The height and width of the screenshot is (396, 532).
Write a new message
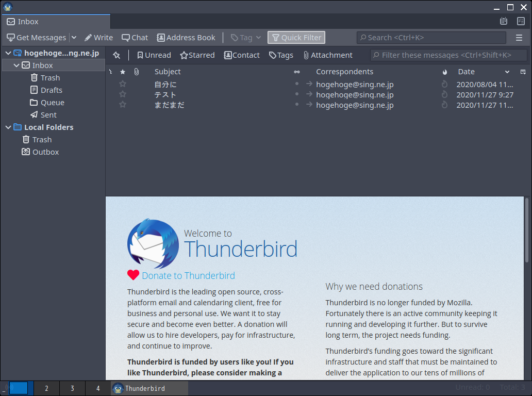99,38
